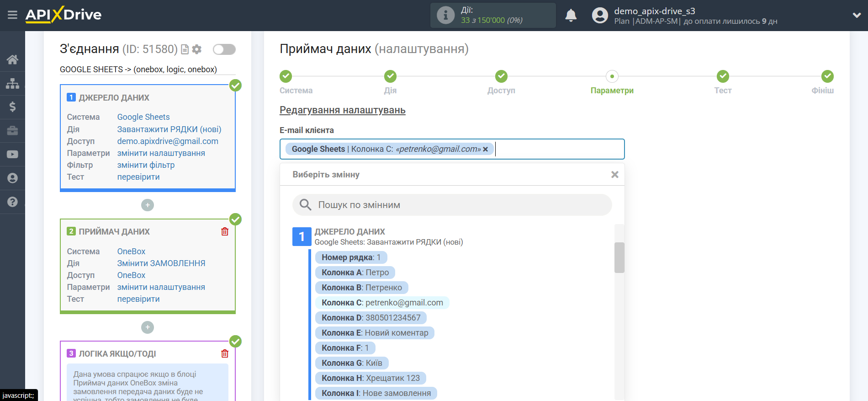Go to the Тест step

pyautogui.click(x=723, y=76)
